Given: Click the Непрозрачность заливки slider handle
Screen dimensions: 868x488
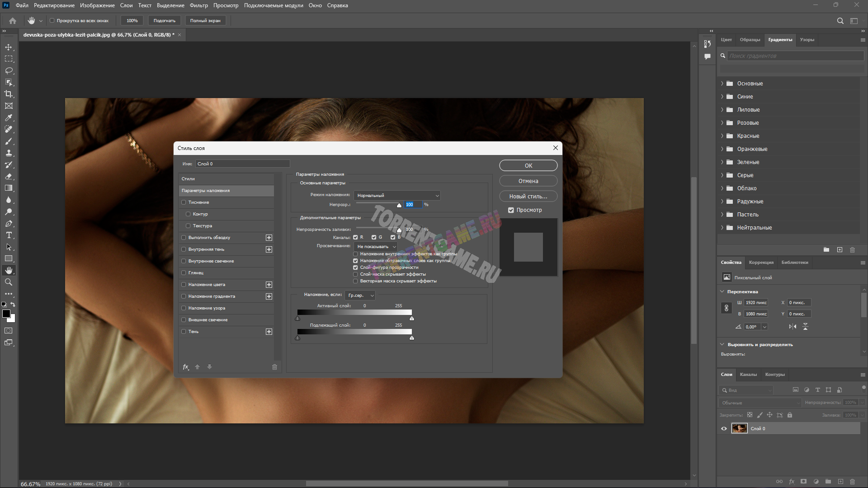Looking at the screenshot, I should click(399, 230).
